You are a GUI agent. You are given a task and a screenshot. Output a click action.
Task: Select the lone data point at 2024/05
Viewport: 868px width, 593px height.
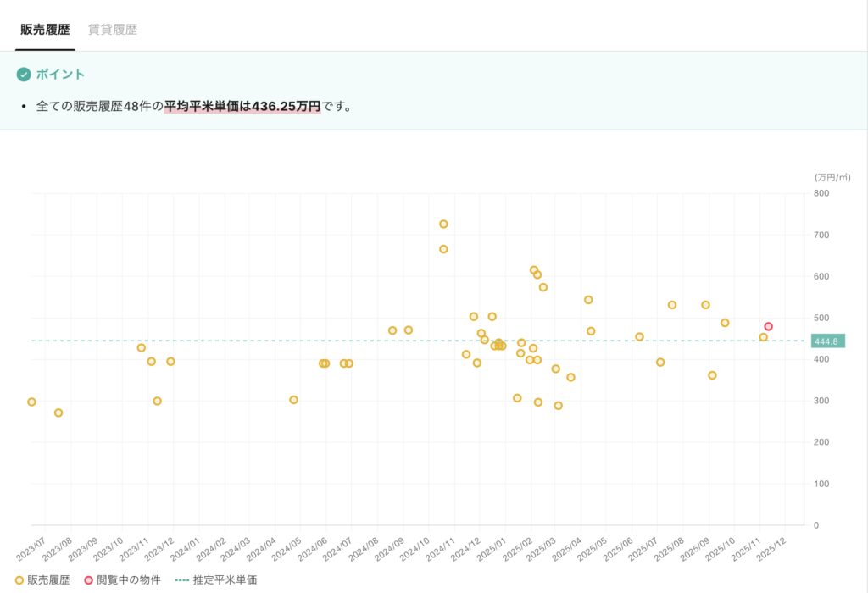[x=293, y=400]
